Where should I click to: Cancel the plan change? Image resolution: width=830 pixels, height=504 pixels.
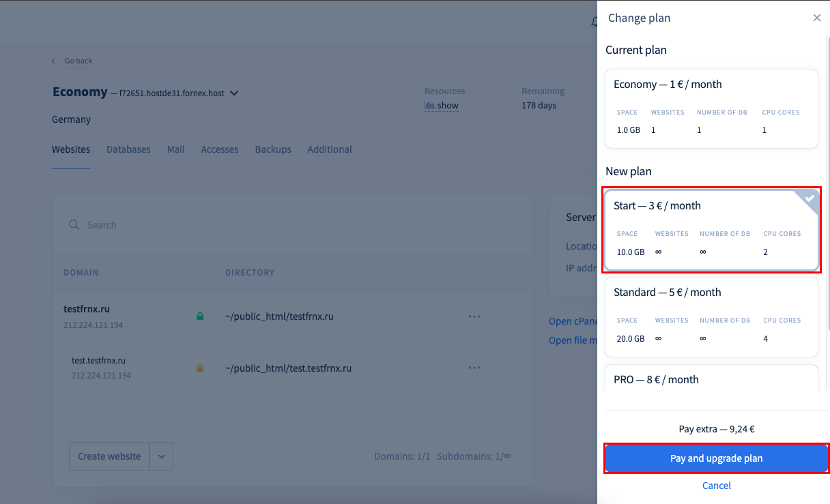(717, 486)
